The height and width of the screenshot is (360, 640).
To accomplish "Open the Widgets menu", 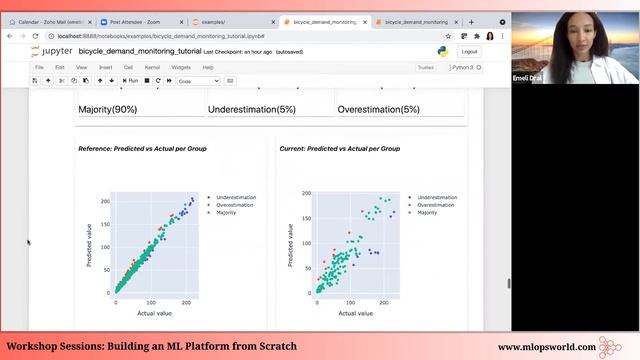I will (181, 67).
